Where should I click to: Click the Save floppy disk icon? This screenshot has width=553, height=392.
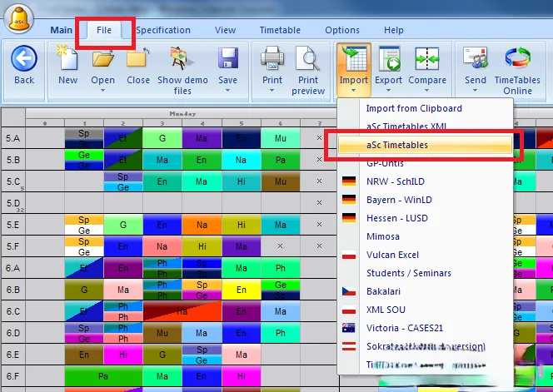(228, 57)
